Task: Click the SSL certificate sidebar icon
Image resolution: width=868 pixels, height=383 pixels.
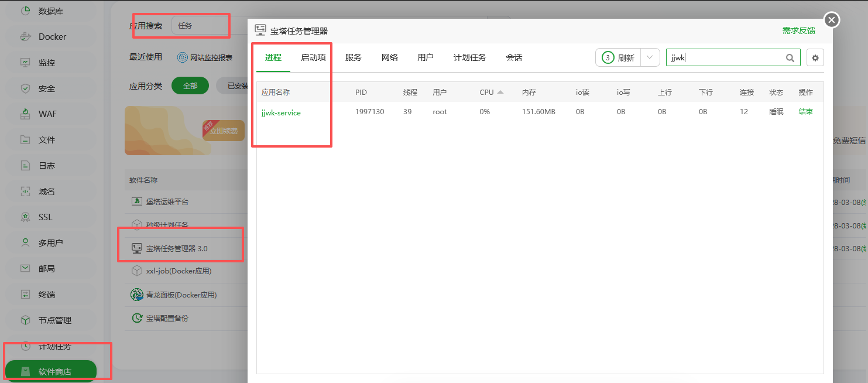Action: click(x=25, y=217)
